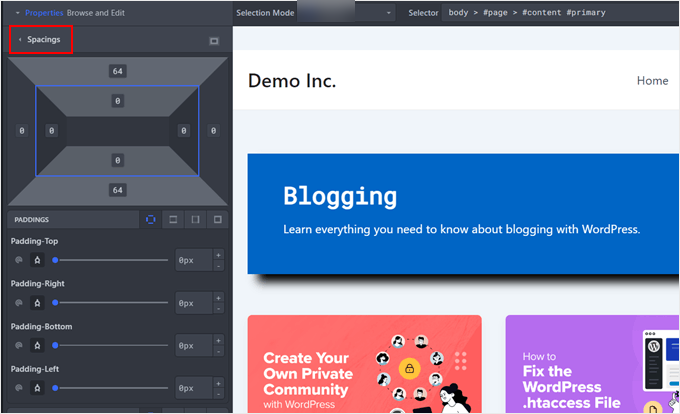The width and height of the screenshot is (680, 414).
Task: Click the Padding-Left value field
Action: click(x=194, y=388)
